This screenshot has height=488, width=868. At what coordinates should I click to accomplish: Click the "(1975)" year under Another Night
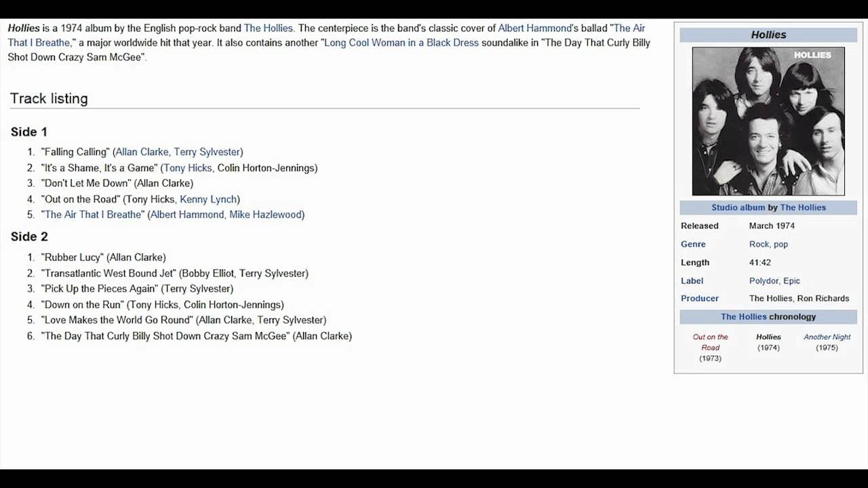(x=827, y=348)
